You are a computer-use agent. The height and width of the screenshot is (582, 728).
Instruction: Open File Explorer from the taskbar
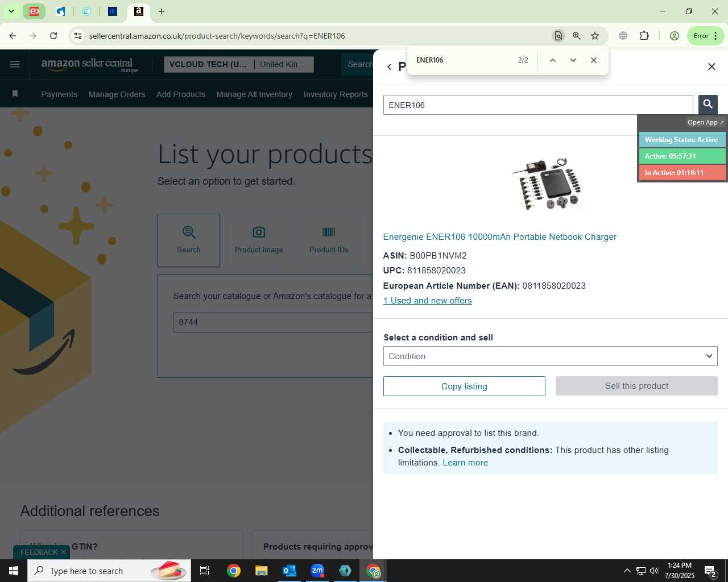[x=261, y=571]
